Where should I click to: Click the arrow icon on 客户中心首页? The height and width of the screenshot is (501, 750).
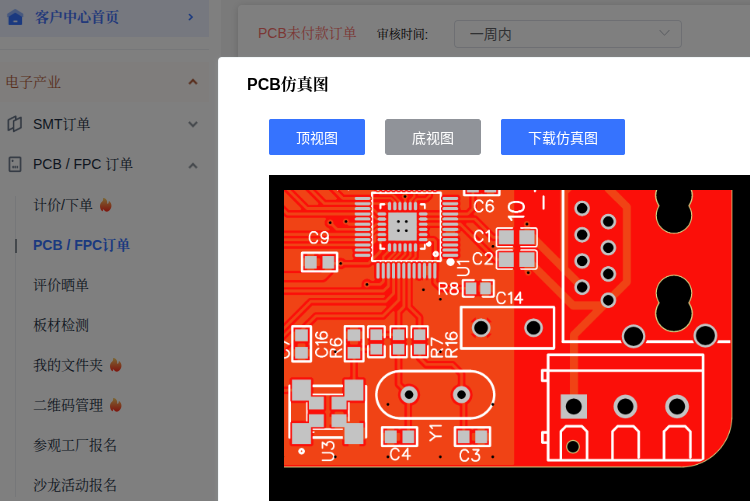tap(191, 17)
